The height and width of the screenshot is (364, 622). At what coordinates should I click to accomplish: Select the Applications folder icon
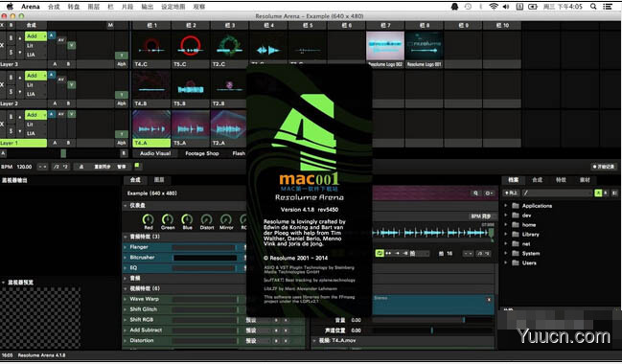(516, 205)
